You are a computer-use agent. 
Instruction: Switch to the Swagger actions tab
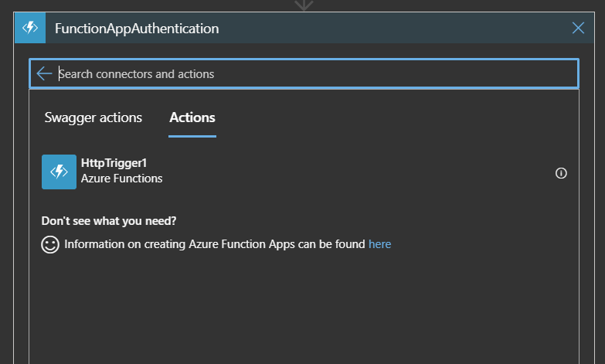[x=93, y=117]
